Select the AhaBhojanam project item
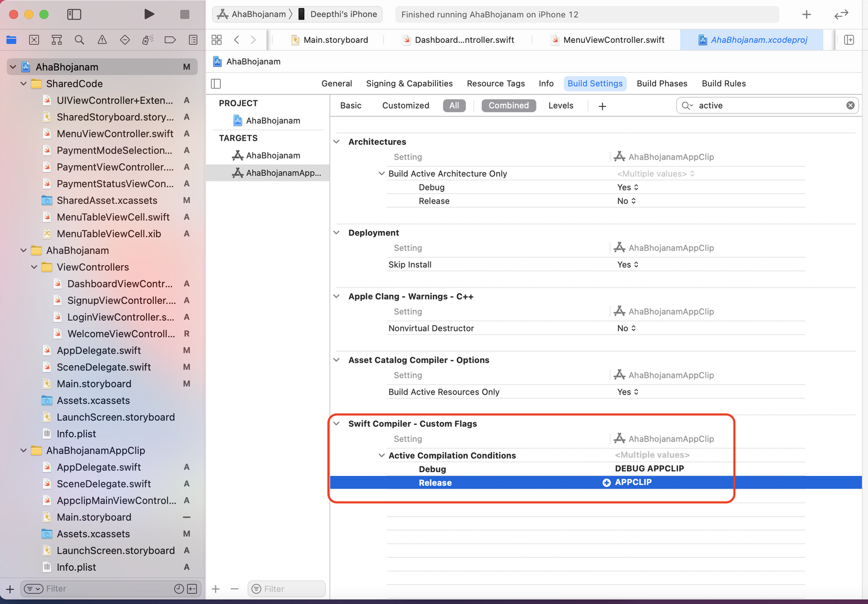The height and width of the screenshot is (604, 868). (x=266, y=120)
